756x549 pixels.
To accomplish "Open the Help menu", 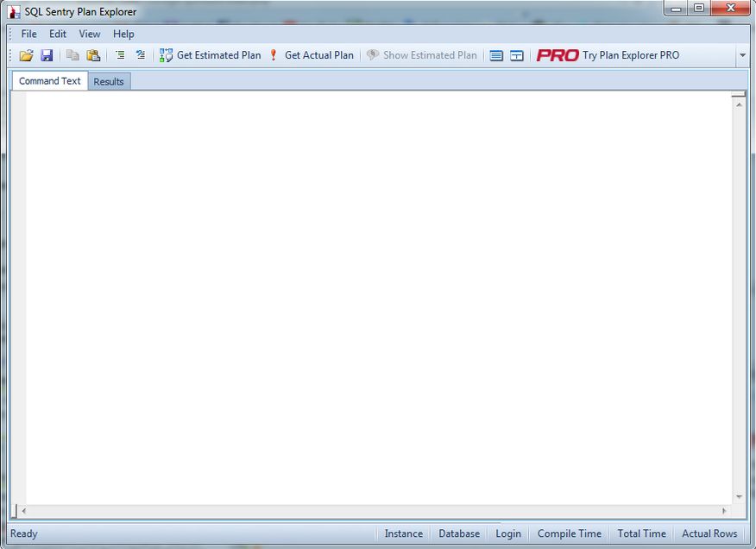I will 123,34.
